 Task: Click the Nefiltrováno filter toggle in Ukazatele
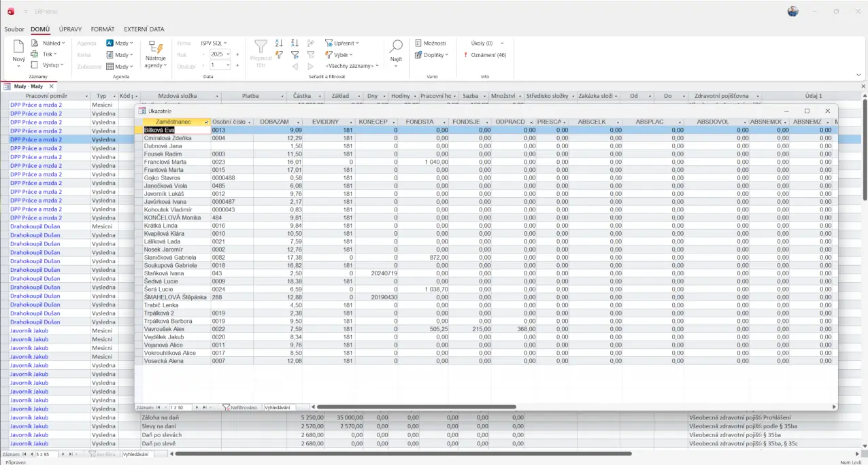click(239, 407)
